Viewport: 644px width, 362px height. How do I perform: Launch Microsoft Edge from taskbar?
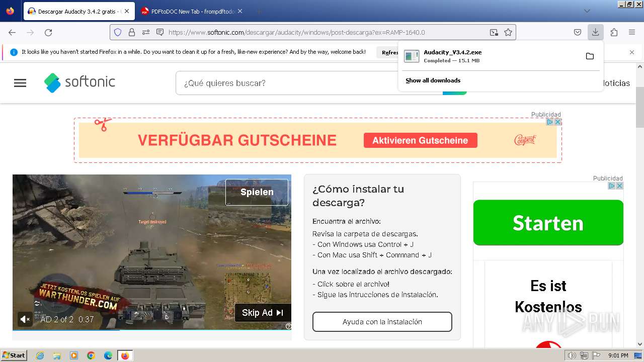[x=108, y=355]
